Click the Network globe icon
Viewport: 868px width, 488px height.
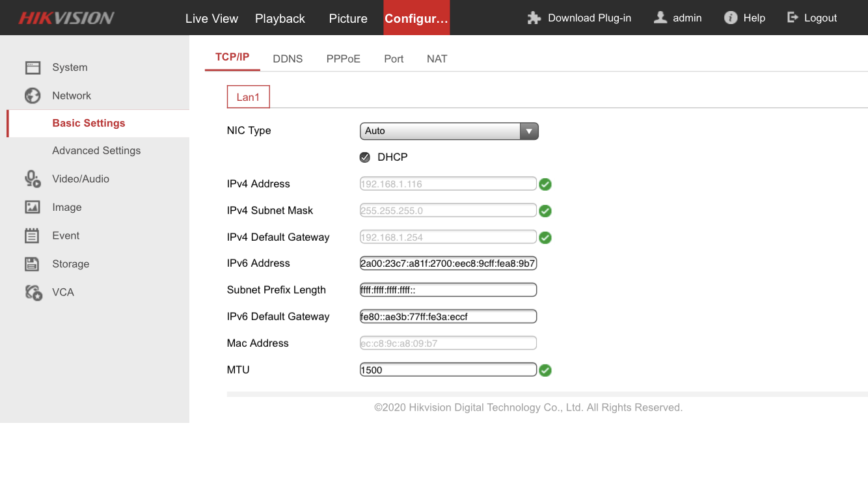click(33, 96)
